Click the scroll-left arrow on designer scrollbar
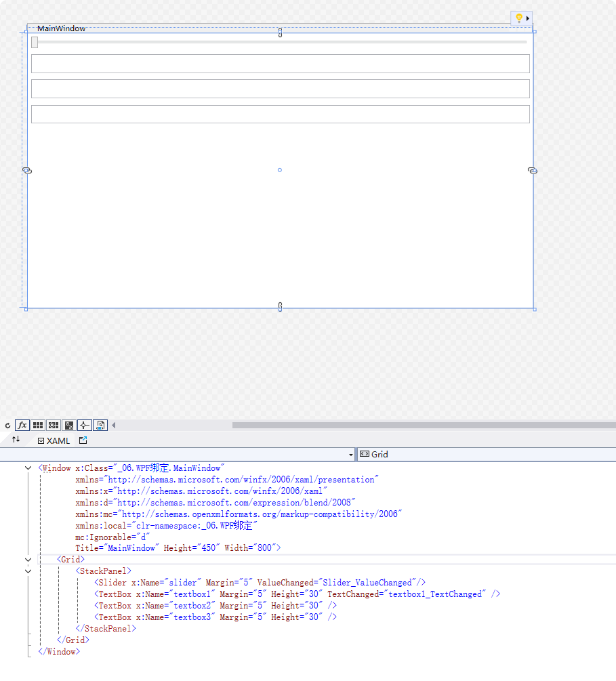The height and width of the screenshot is (681, 616). [114, 425]
